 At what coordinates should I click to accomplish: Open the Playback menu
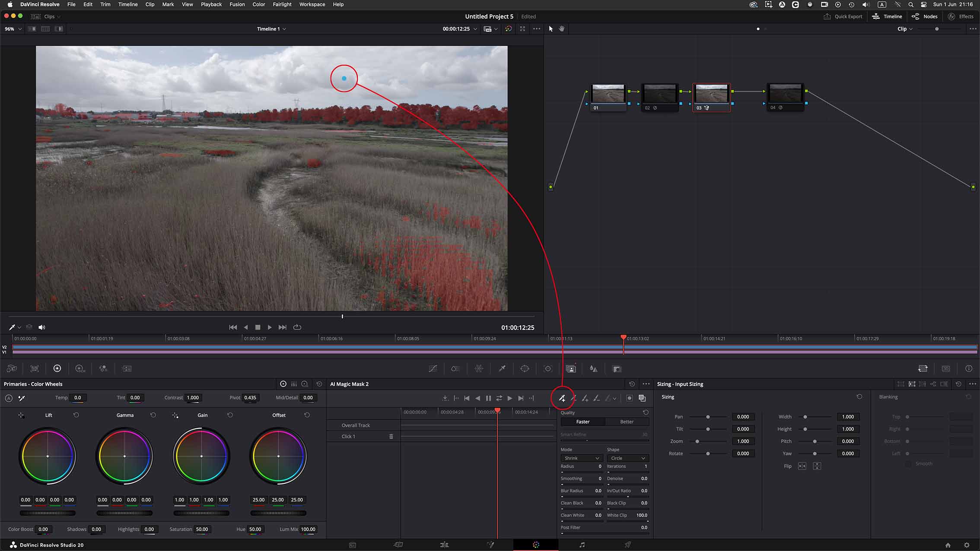tap(211, 4)
